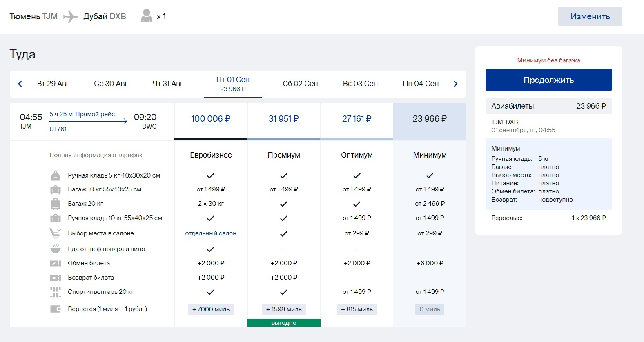Click the Продолжить button
This screenshot has width=644, height=342.
(548, 80)
